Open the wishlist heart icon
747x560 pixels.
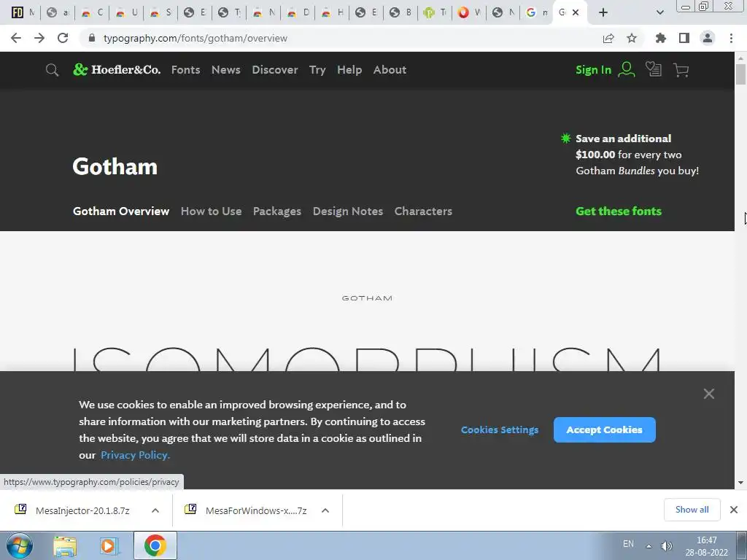[654, 69]
